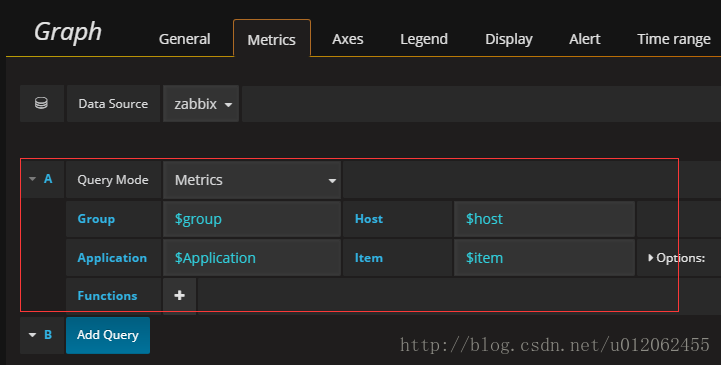This screenshot has height=365, width=721.
Task: Edit the $host field
Action: coord(544,219)
